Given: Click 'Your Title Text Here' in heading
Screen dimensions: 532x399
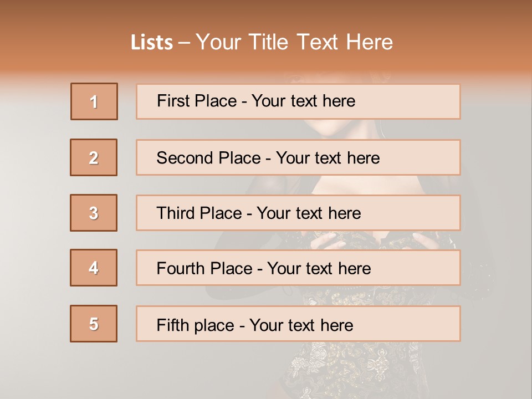Looking at the screenshot, I should 294,42.
